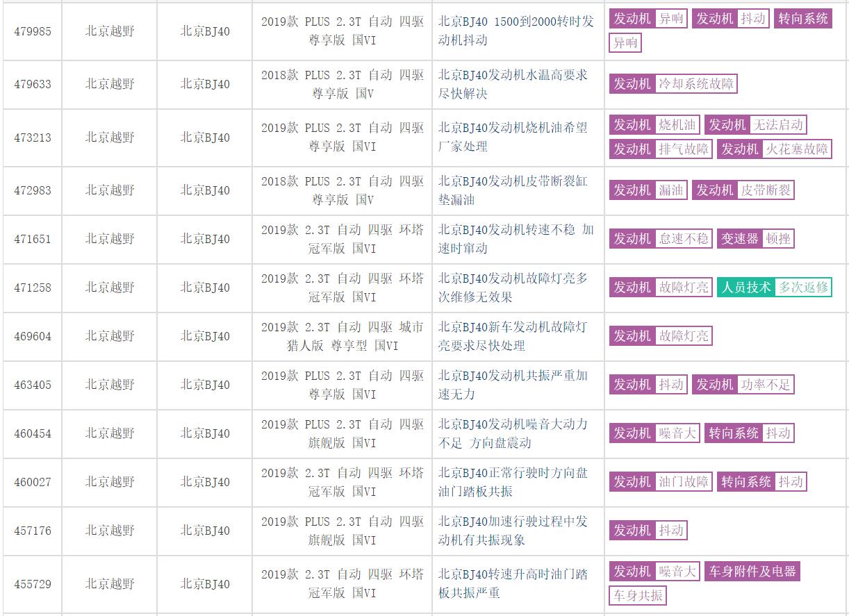Click 转向系统 异响 tag in row 479985
849x616 pixels.
(802, 19)
